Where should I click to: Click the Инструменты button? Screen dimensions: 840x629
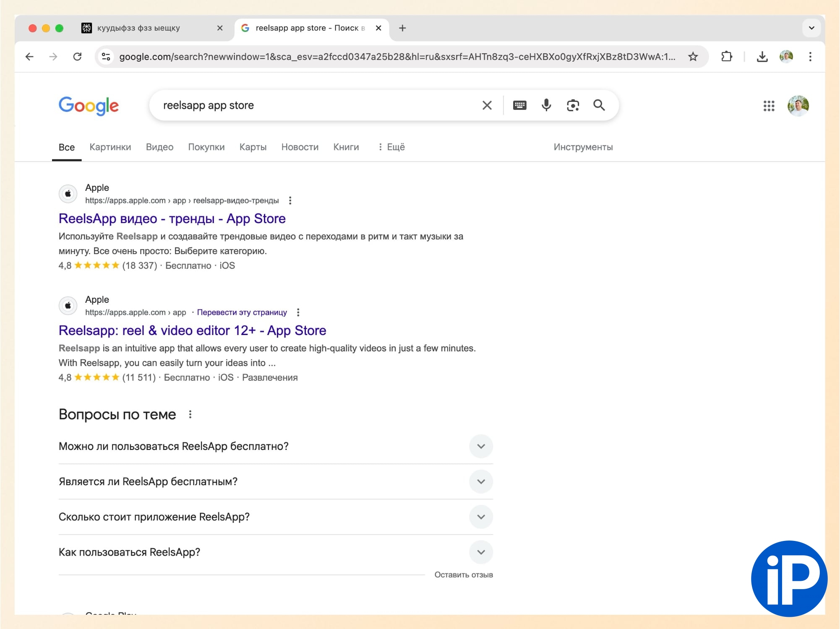click(583, 147)
